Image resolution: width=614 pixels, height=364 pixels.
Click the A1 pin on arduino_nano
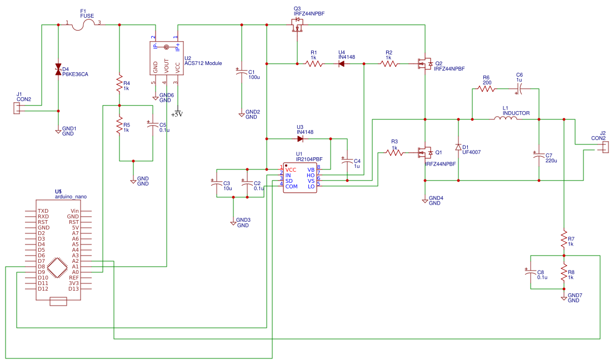[75, 267]
